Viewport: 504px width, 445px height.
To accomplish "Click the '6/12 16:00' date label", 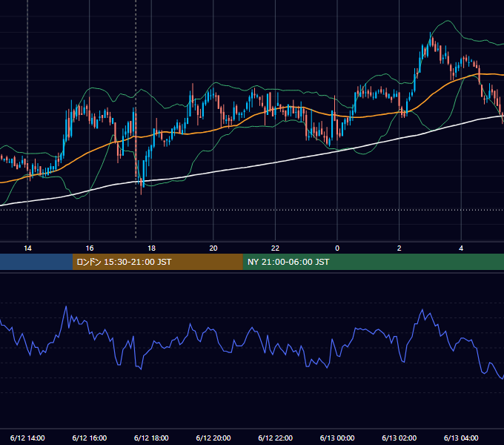I will 90,438.
